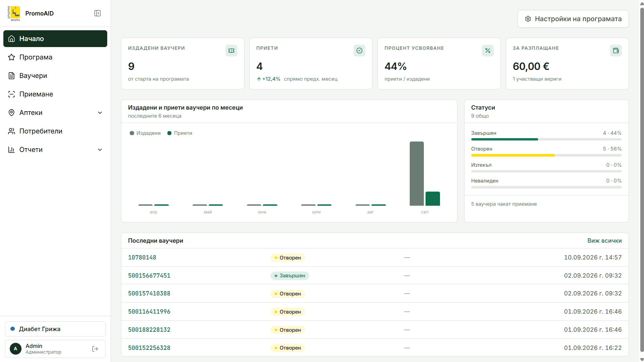Open the Програма menu item
644x362 pixels.
coord(55,57)
